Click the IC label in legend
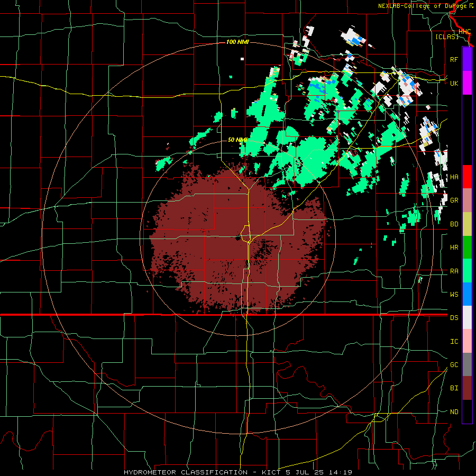The height and width of the screenshot is (476, 476). tap(454, 342)
